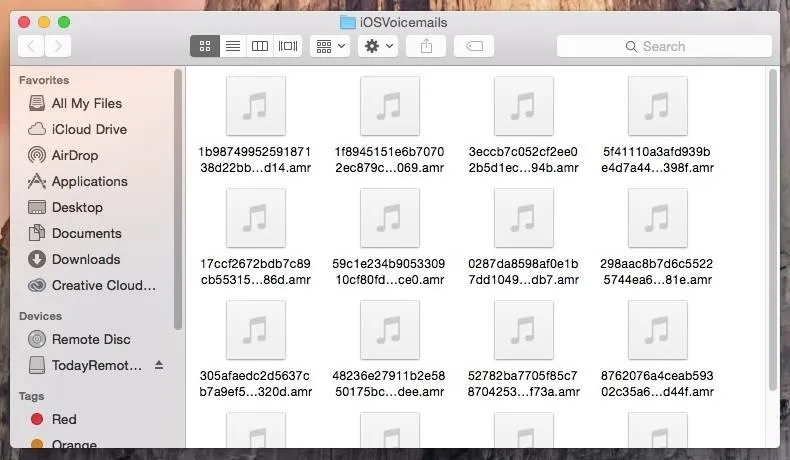Viewport: 790px width, 460px height.
Task: Select file icon 1b98749952591871...d14.amr
Action: 256,106
